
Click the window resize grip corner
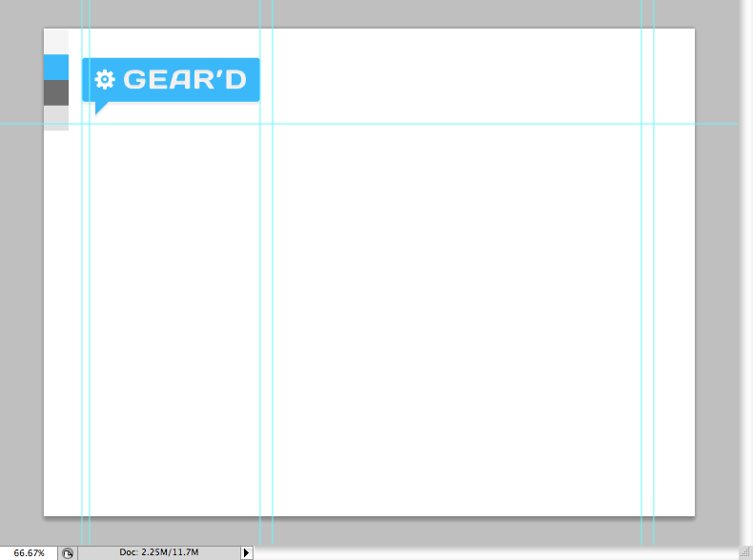(745, 552)
